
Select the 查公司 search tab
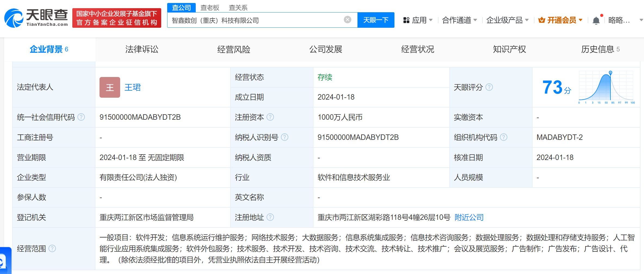point(181,8)
